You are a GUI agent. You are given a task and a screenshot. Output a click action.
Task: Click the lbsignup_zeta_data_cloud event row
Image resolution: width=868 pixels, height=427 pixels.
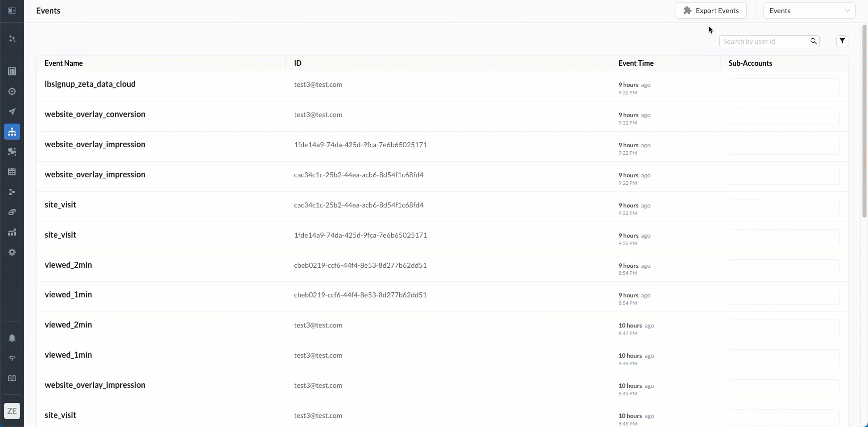90,84
